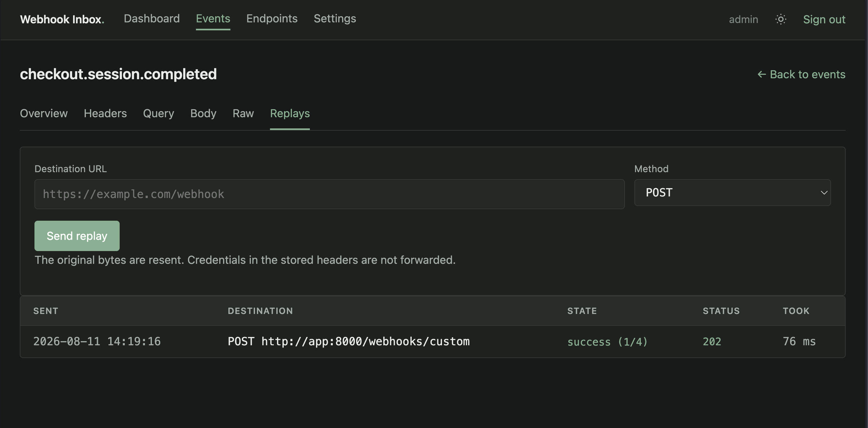
Task: Click the POST http://app:8000/webhooks/custom destination cell
Action: (348, 341)
